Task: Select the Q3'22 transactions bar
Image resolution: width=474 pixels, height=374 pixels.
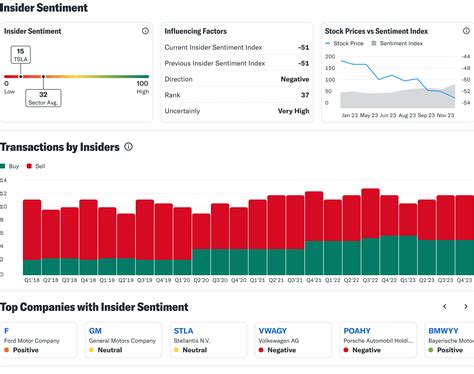Action: (x=370, y=232)
